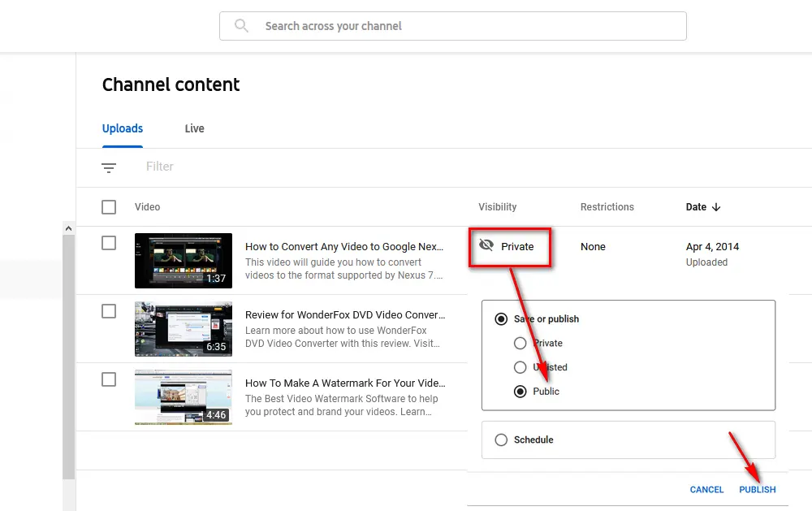
Task: Choose the Unlisted radio button
Action: pos(520,367)
